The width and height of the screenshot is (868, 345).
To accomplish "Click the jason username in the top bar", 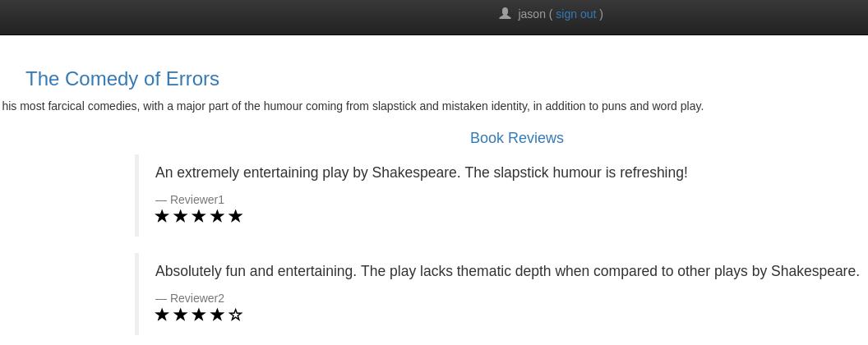I will point(532,15).
